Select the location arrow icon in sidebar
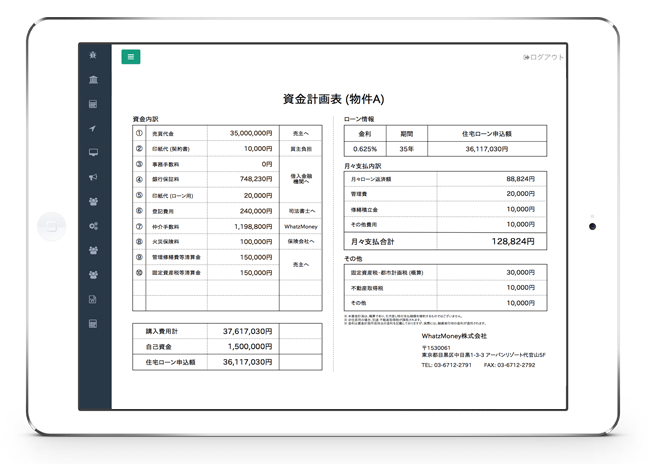 point(93,129)
